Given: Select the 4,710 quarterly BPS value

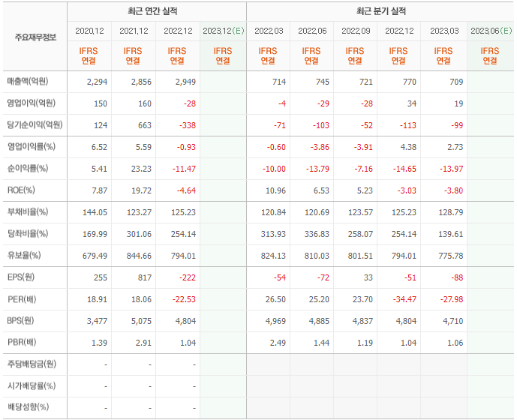Looking at the screenshot, I should click(453, 321).
